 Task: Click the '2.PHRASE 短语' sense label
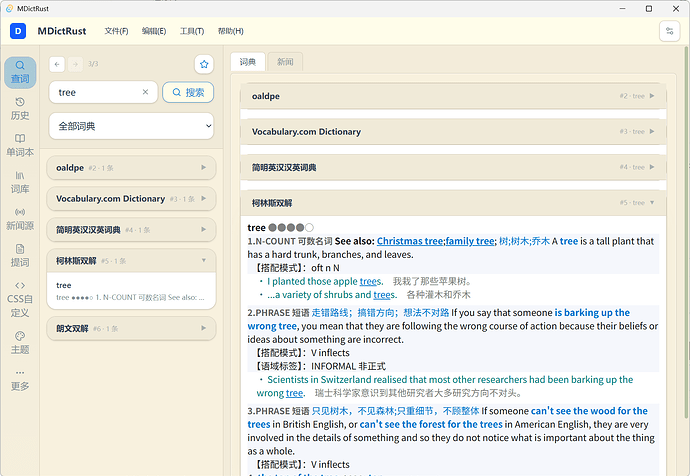[x=279, y=312]
